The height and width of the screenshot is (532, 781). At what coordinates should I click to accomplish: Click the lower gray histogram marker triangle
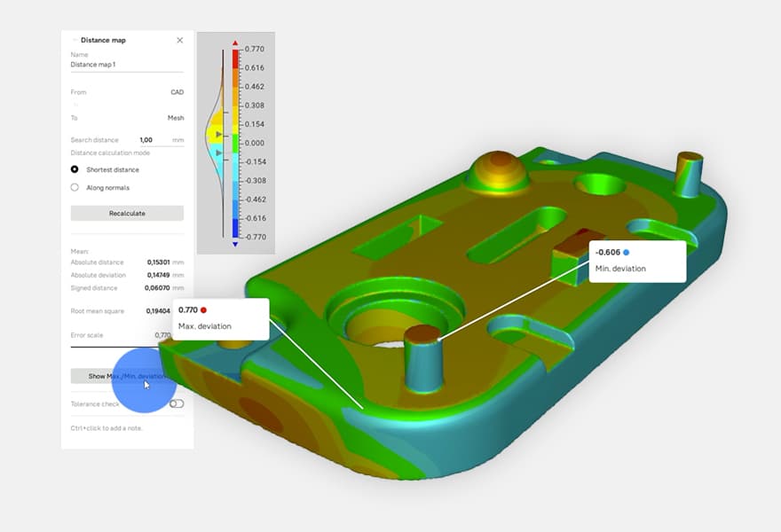point(220,153)
